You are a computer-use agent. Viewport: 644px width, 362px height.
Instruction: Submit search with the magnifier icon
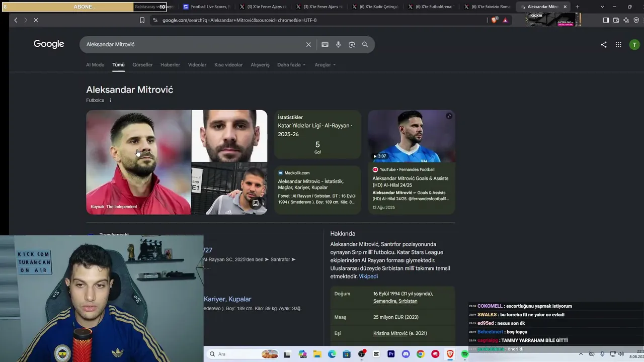coord(365,44)
